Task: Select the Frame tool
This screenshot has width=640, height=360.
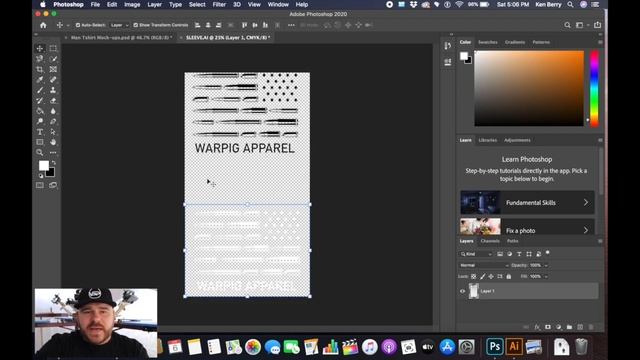Action: (53, 69)
